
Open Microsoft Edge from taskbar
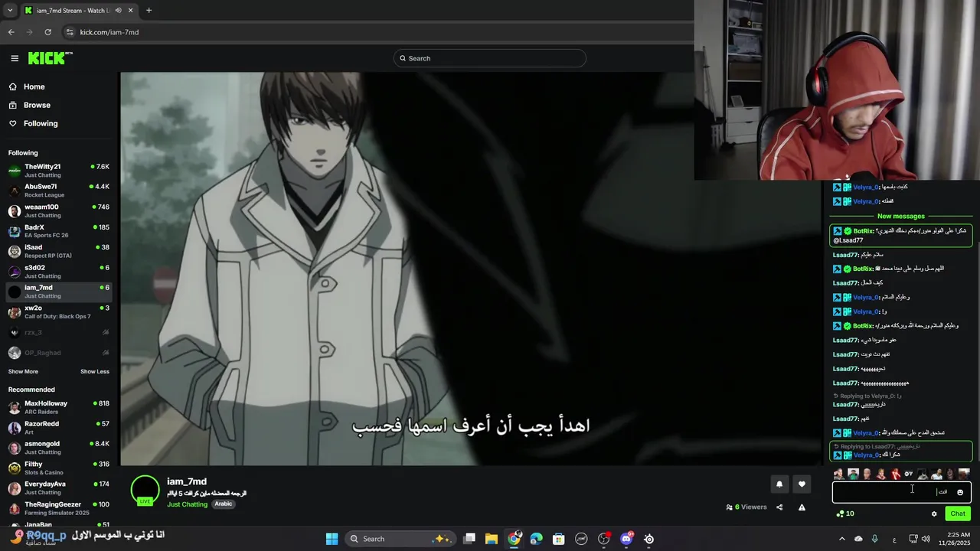click(x=536, y=539)
